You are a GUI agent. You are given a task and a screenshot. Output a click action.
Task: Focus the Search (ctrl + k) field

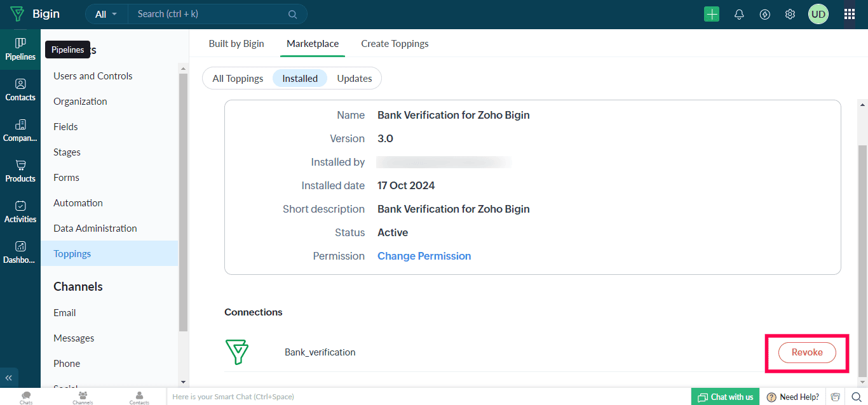[211, 14]
